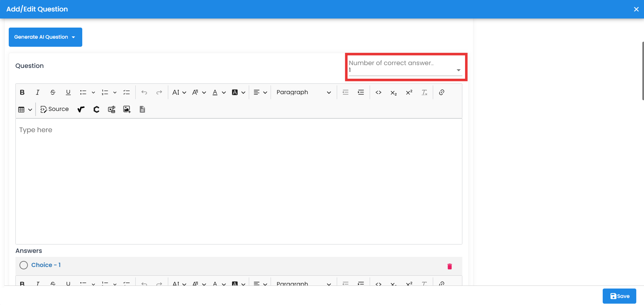Image resolution: width=644 pixels, height=305 pixels.
Task: Insert bulleted list in Question editor
Action: tap(83, 92)
